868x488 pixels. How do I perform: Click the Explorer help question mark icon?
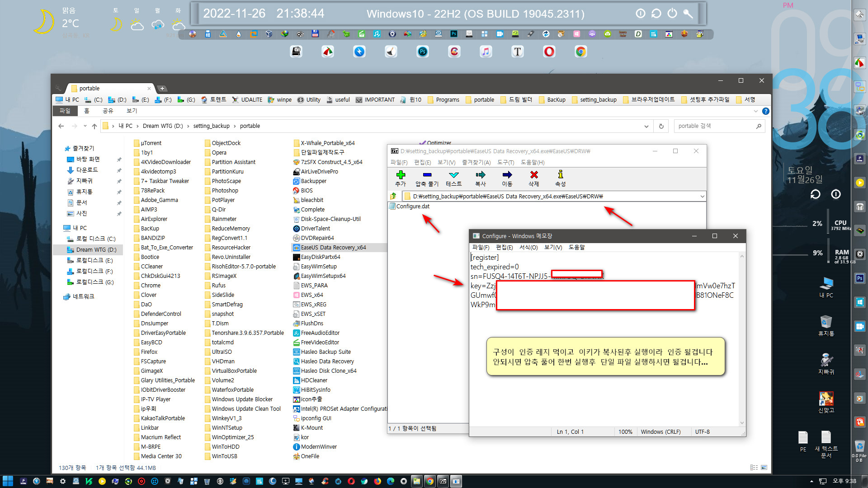(x=765, y=111)
